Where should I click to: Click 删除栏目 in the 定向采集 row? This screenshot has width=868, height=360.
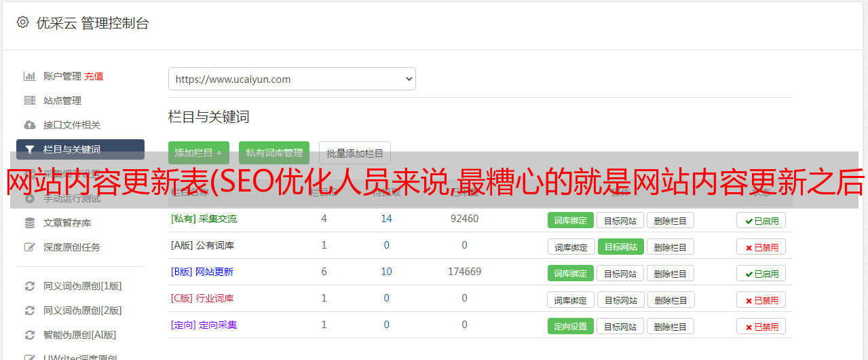671,326
